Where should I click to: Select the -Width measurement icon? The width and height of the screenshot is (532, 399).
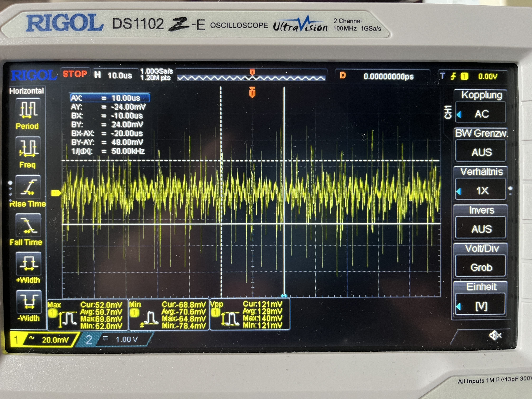(x=29, y=302)
